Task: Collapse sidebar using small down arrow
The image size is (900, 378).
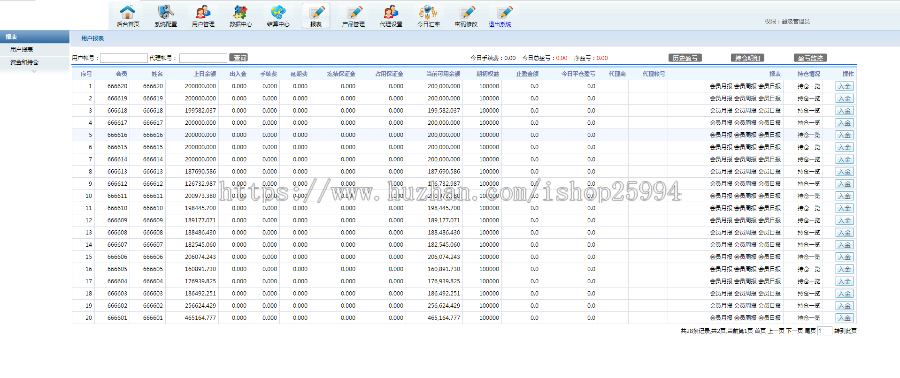Action: pos(33,72)
